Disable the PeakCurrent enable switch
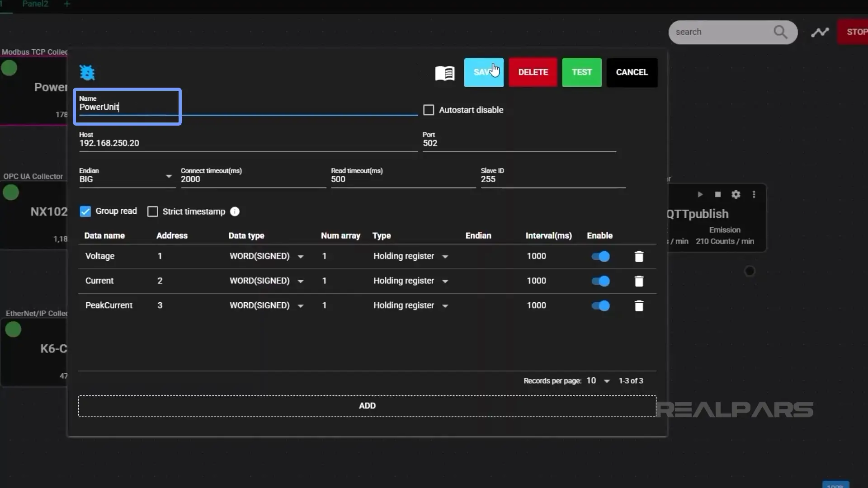868x488 pixels. tap(600, 306)
